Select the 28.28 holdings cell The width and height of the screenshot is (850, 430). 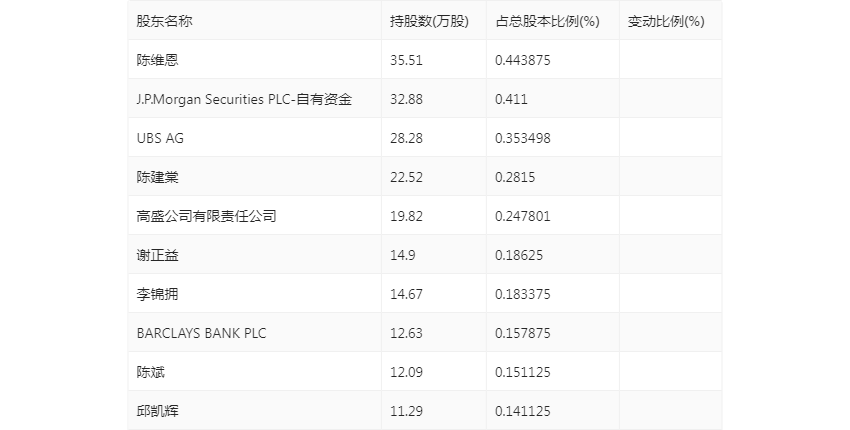point(406,138)
